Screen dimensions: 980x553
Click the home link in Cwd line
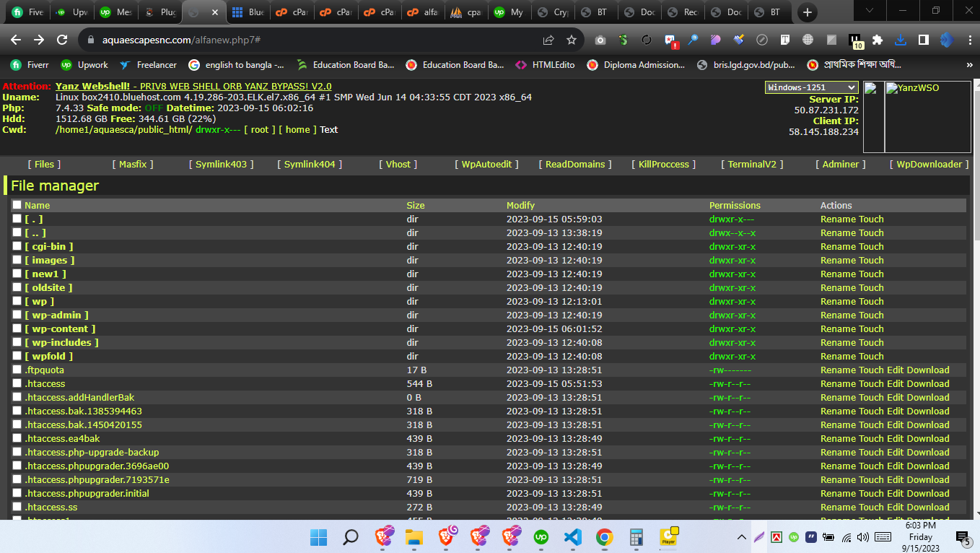click(x=297, y=130)
